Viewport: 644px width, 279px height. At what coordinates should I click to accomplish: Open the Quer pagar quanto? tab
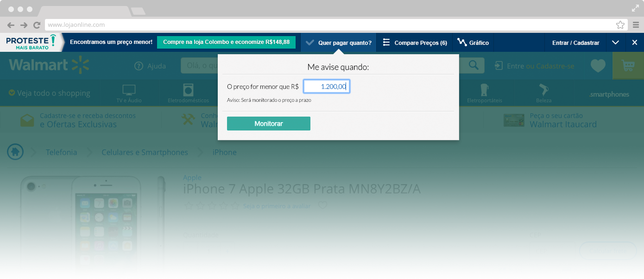[339, 43]
